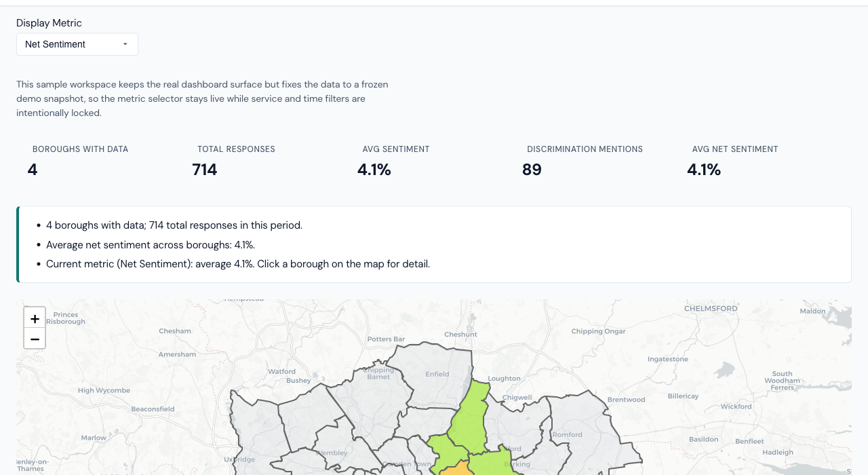868x475 pixels.
Task: Click the Avg Net Sentiment stat card
Action: [x=735, y=161]
